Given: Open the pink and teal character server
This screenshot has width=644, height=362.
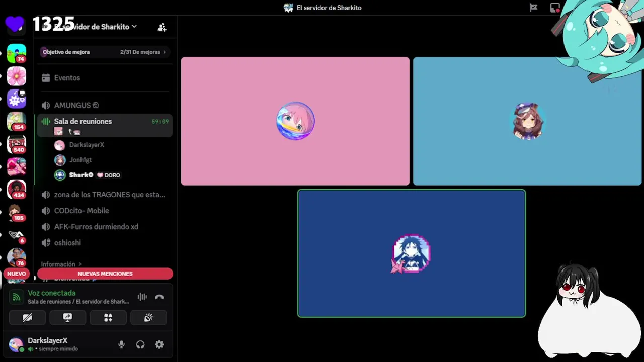Looking at the screenshot, I should coord(17,167).
